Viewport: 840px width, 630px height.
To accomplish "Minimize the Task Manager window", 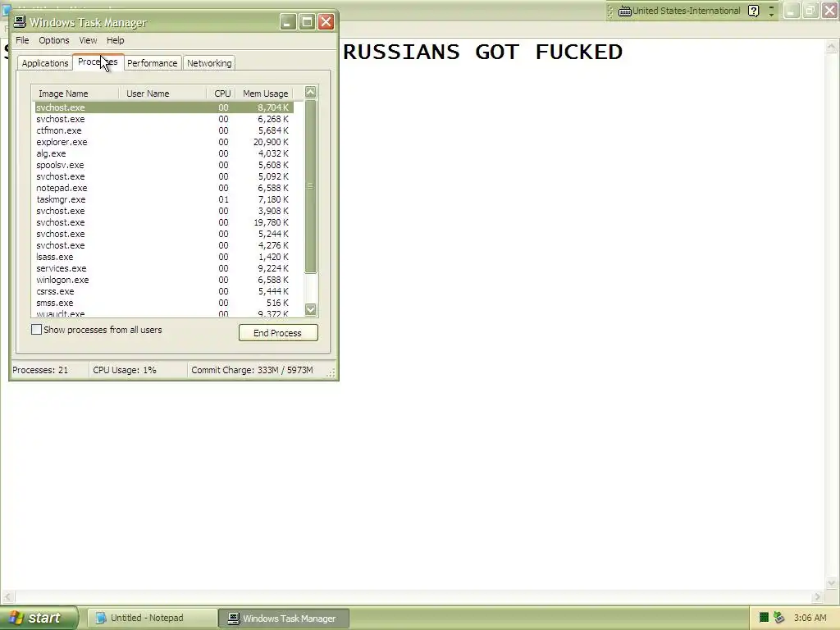I will (x=288, y=22).
